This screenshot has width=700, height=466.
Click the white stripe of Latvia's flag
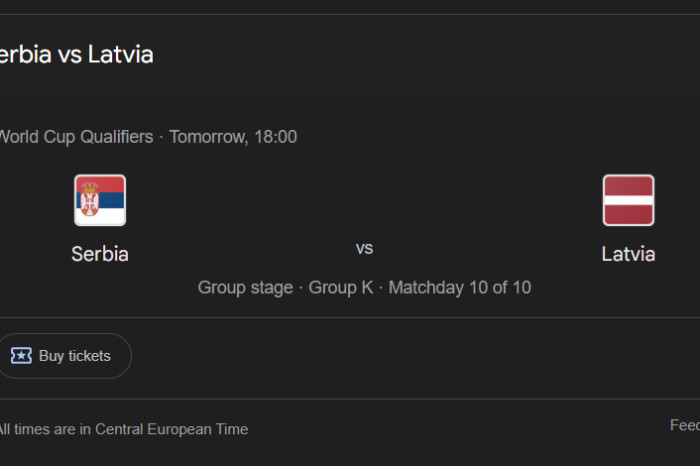628,200
